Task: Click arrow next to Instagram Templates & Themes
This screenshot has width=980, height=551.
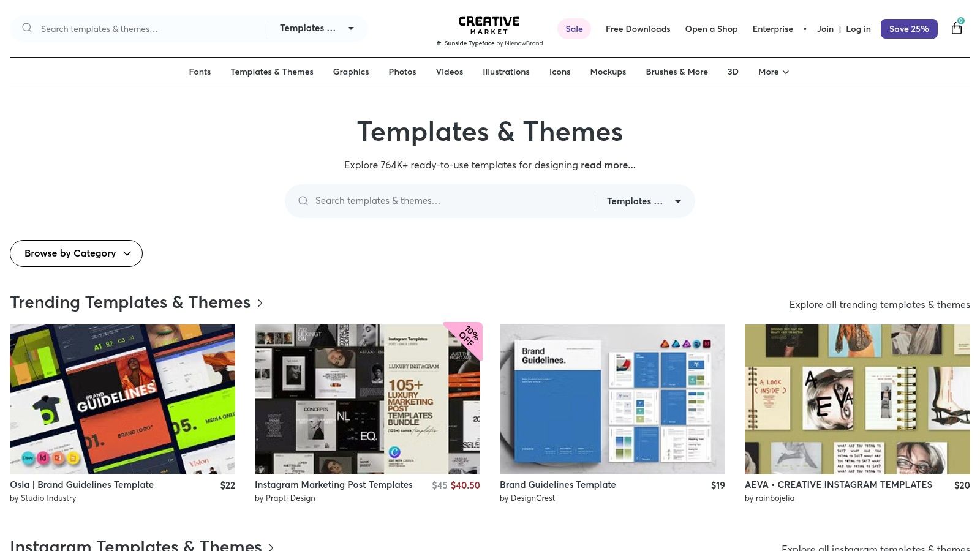Action: (271, 547)
